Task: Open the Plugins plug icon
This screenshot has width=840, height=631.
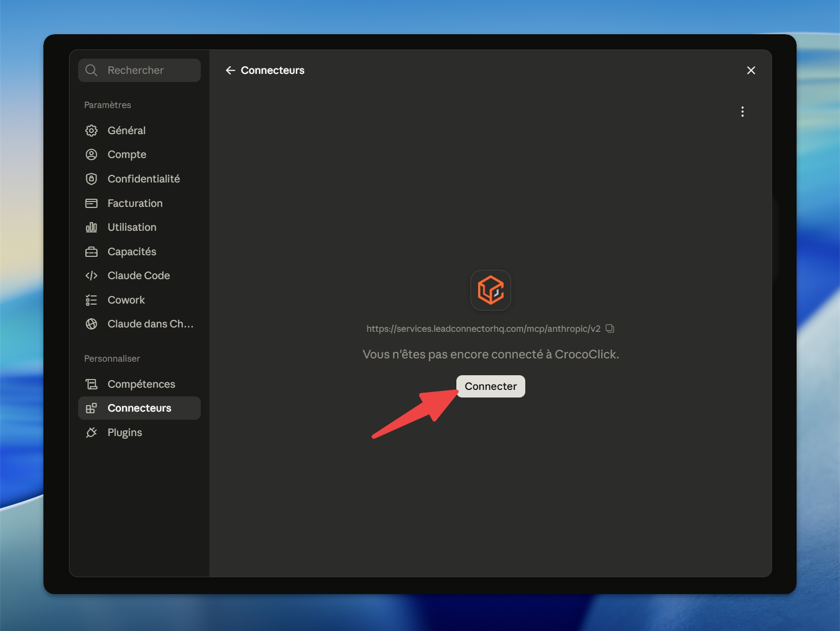Action: pyautogui.click(x=92, y=432)
